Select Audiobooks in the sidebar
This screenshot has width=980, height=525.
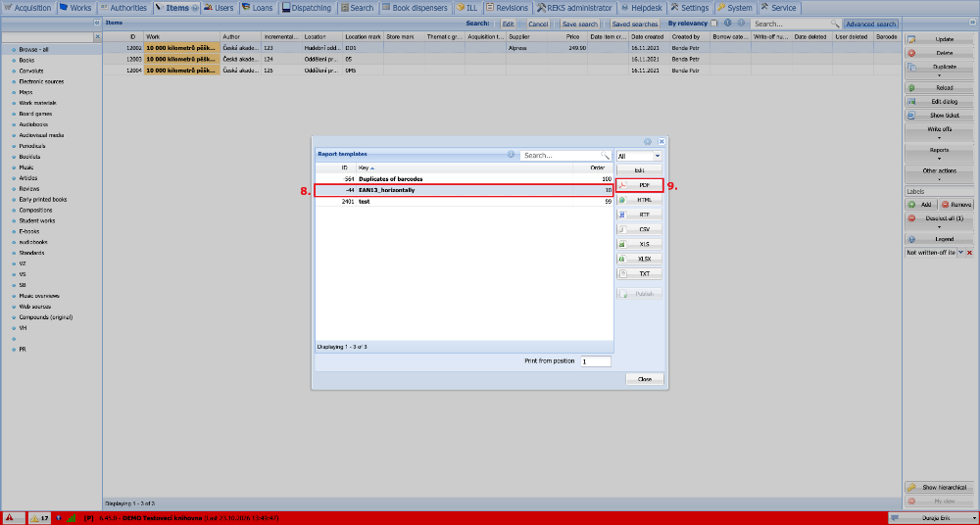33,124
